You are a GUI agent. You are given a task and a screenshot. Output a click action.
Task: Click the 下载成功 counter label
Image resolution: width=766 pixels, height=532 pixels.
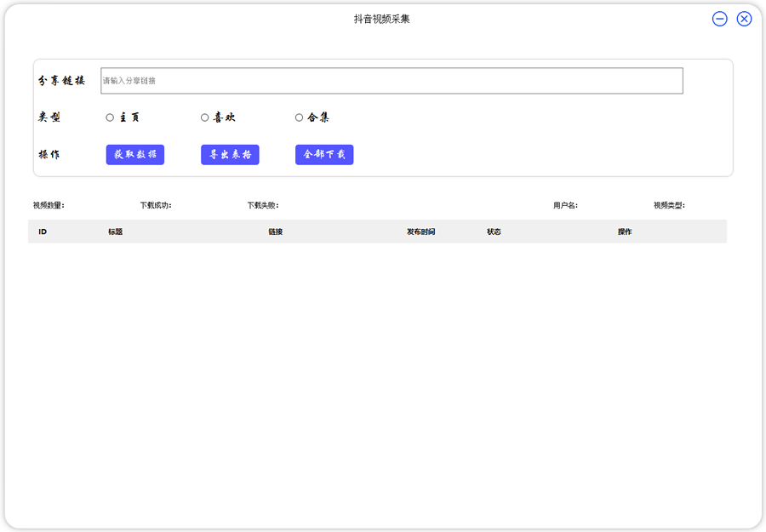[156, 205]
